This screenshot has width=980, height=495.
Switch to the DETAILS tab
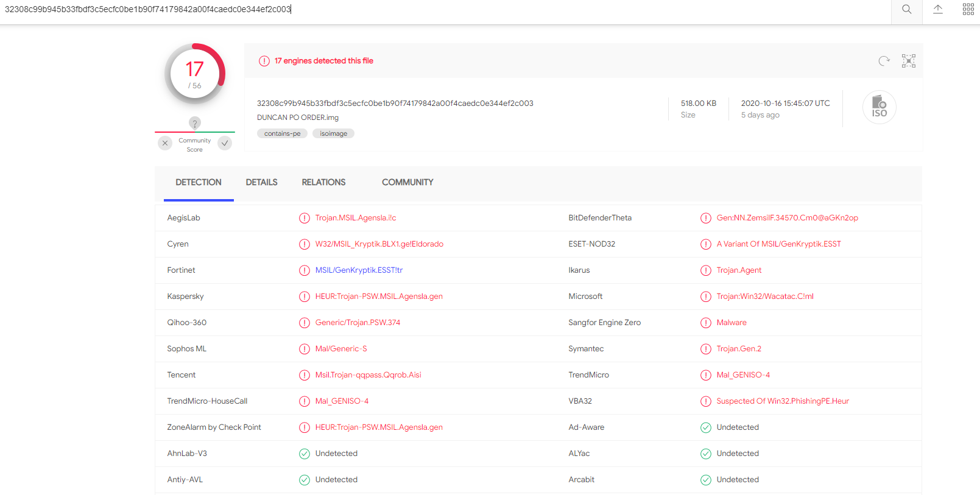[x=262, y=183]
